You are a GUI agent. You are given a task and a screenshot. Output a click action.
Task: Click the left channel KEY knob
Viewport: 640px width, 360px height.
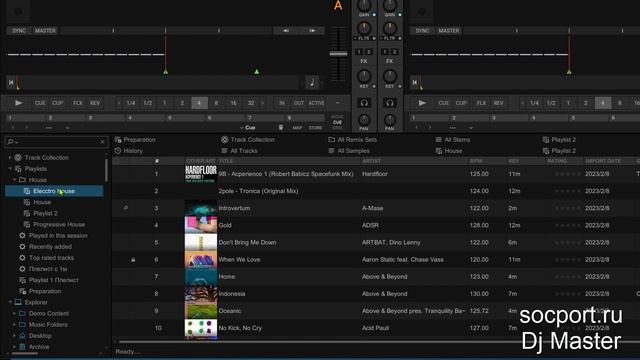364,76
